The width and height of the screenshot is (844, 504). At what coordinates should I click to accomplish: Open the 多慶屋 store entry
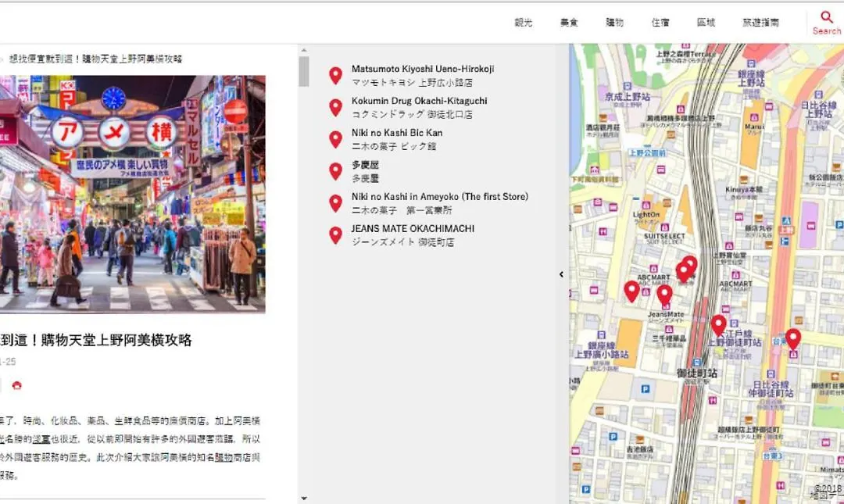coord(366,170)
